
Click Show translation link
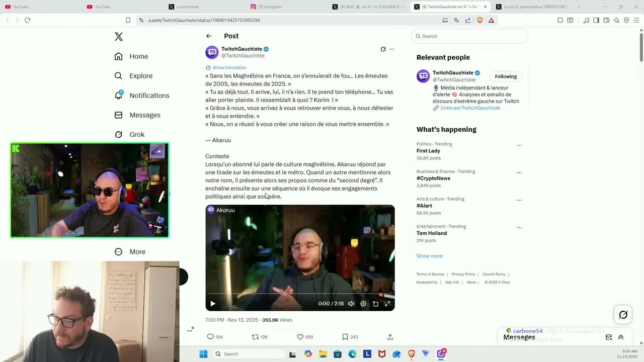[229, 68]
